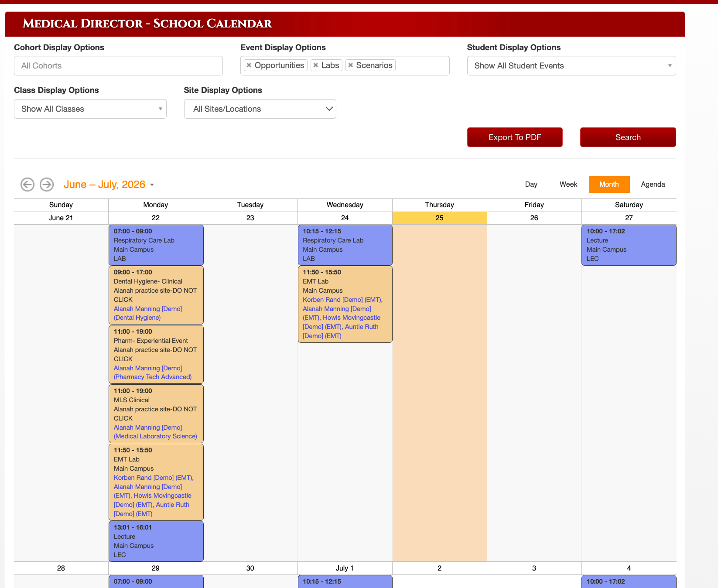This screenshot has height=588, width=718.
Task: Select Friday date 26 header
Action: pos(534,218)
